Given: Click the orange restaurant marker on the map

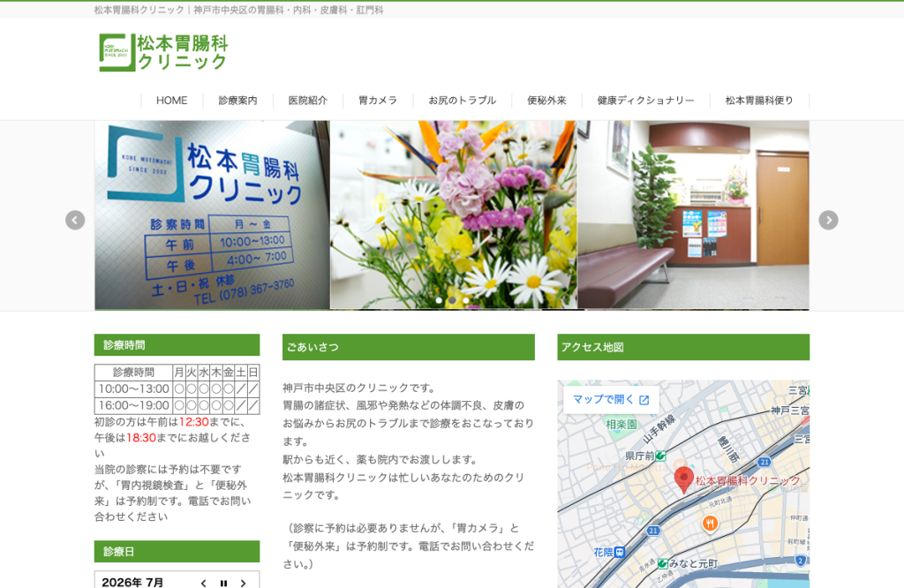Looking at the screenshot, I should click(710, 524).
